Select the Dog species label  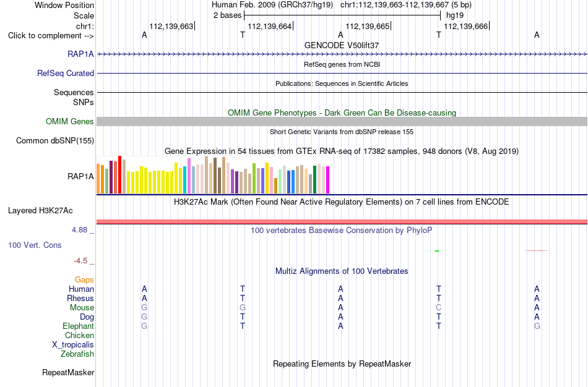(87, 317)
